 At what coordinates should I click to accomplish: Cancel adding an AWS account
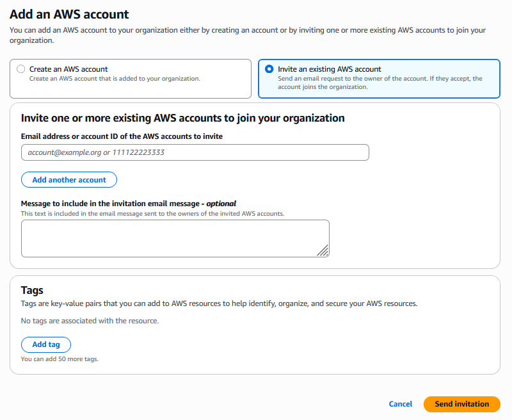click(x=401, y=404)
